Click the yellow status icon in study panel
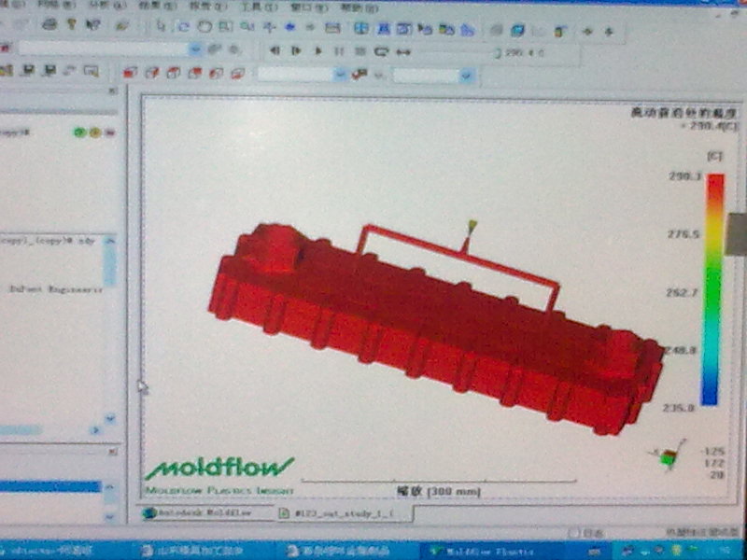 [x=94, y=133]
